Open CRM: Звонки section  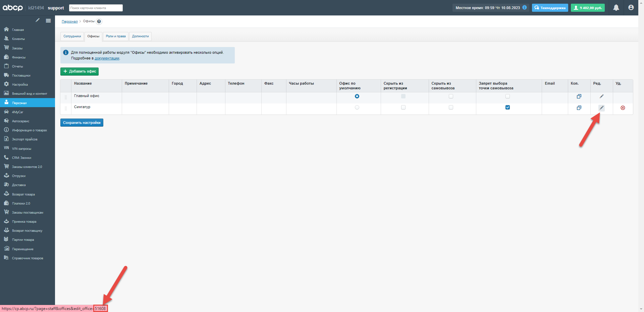coord(28,158)
